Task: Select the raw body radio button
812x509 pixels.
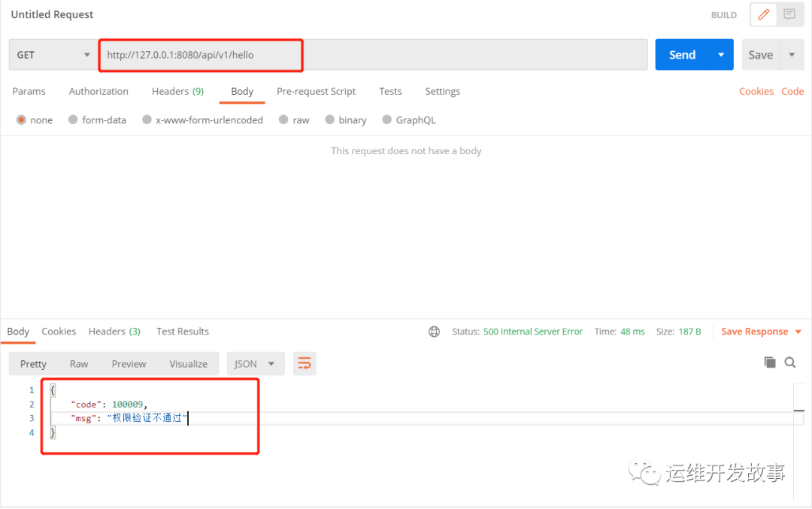Action: tap(283, 120)
